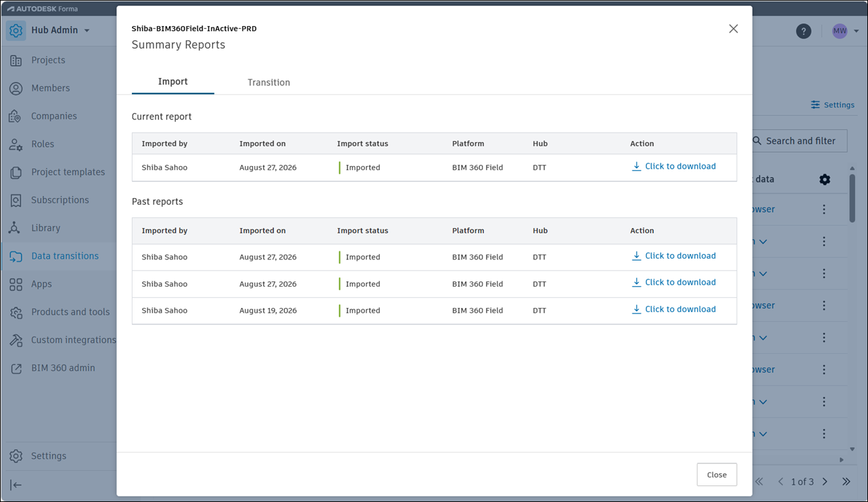Click the Hub Admin gear icon
The image size is (868, 502).
(x=16, y=31)
